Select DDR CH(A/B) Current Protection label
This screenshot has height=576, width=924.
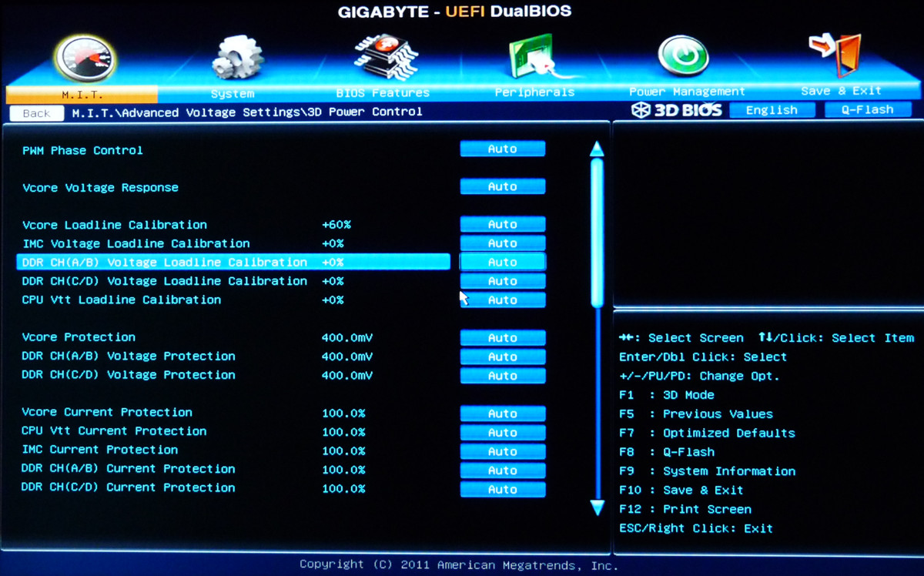pos(128,469)
